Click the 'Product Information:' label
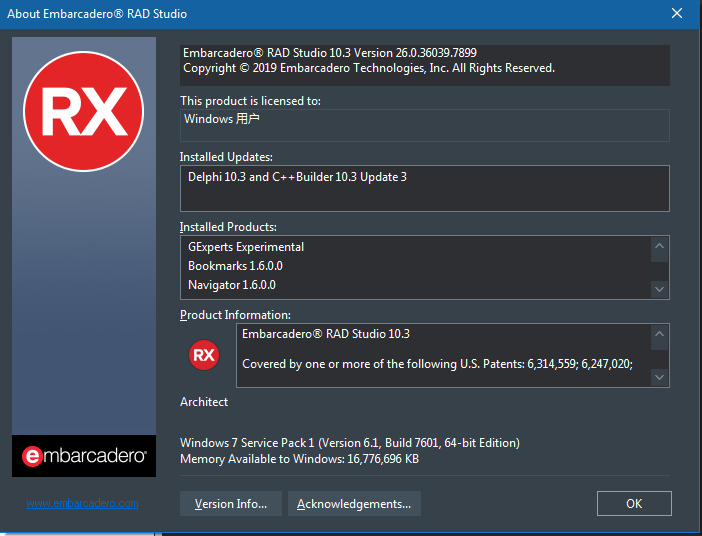The width and height of the screenshot is (702, 536). pos(235,315)
